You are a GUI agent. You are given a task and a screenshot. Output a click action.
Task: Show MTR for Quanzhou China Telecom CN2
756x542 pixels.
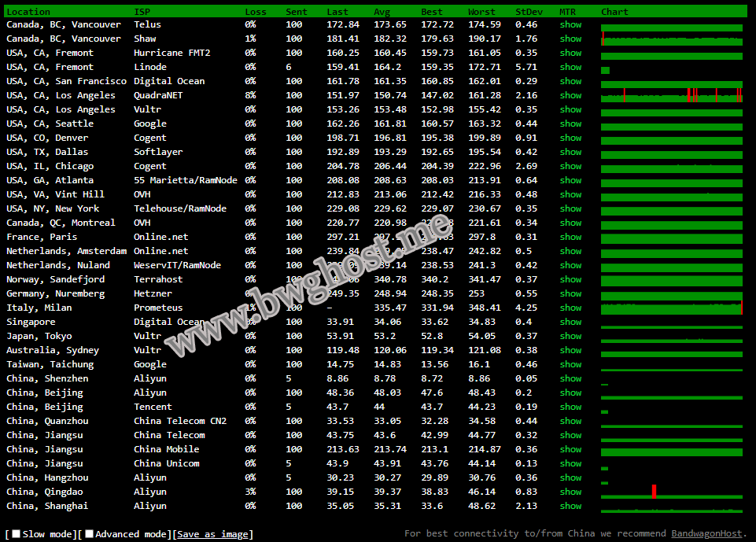point(570,421)
